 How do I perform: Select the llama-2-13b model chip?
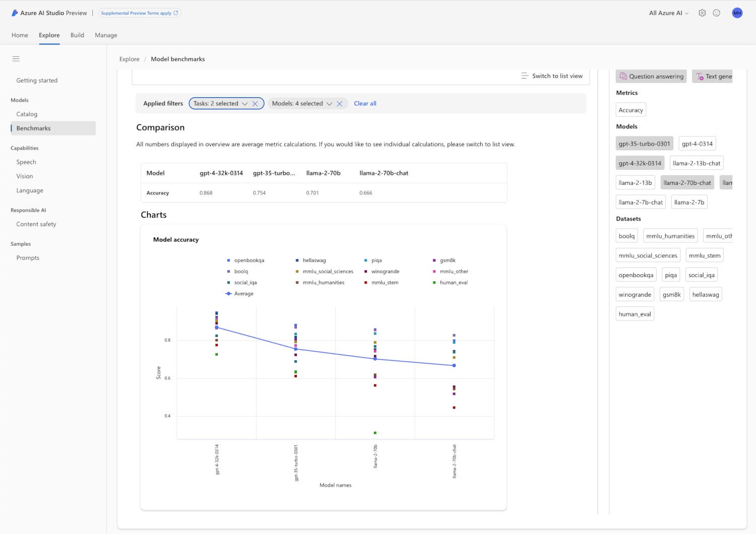[635, 183]
